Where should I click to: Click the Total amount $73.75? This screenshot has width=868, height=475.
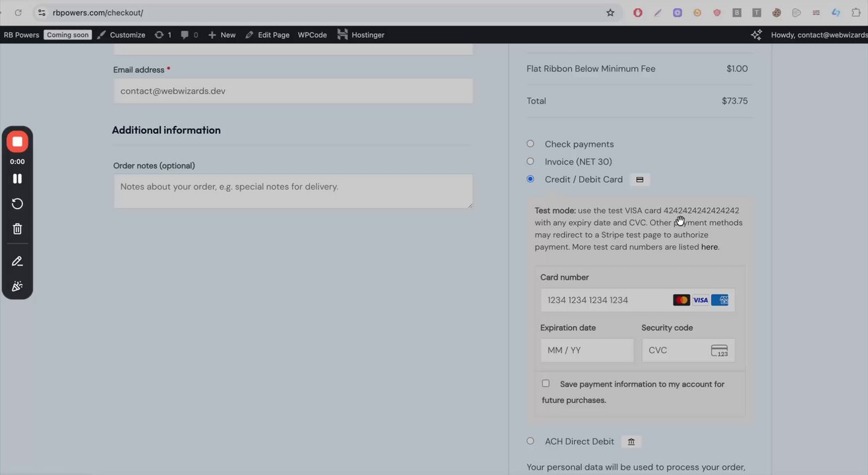734,101
